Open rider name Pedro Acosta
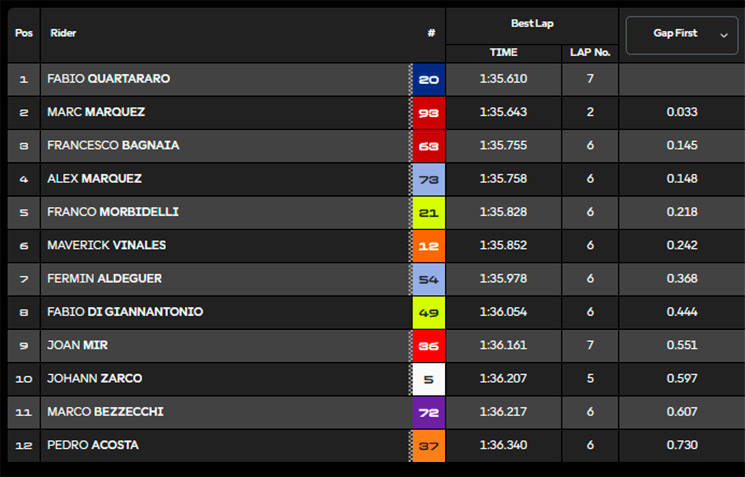Screen dimensions: 745x477 (93, 445)
